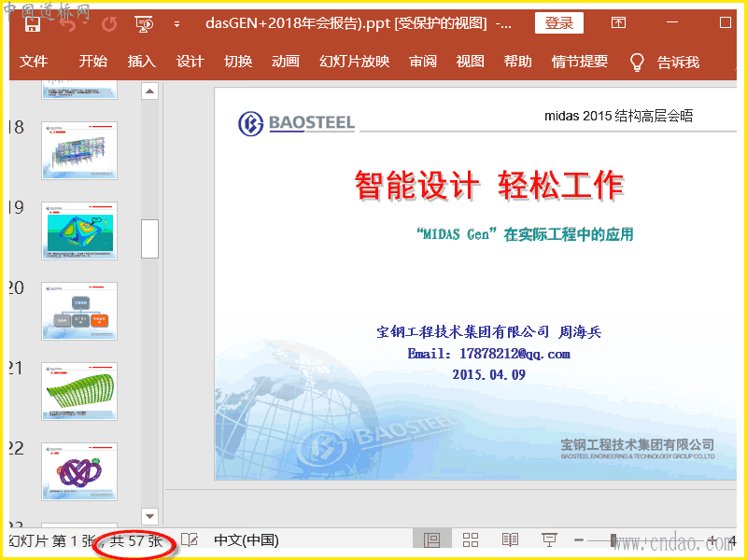Switch to the 开始 ribbon tab
Image resolution: width=747 pixels, height=560 pixels.
pyautogui.click(x=92, y=62)
